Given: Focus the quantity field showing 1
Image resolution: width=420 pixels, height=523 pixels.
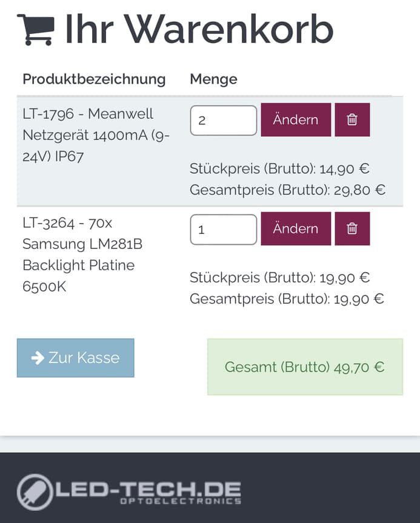Looking at the screenshot, I should (x=224, y=230).
